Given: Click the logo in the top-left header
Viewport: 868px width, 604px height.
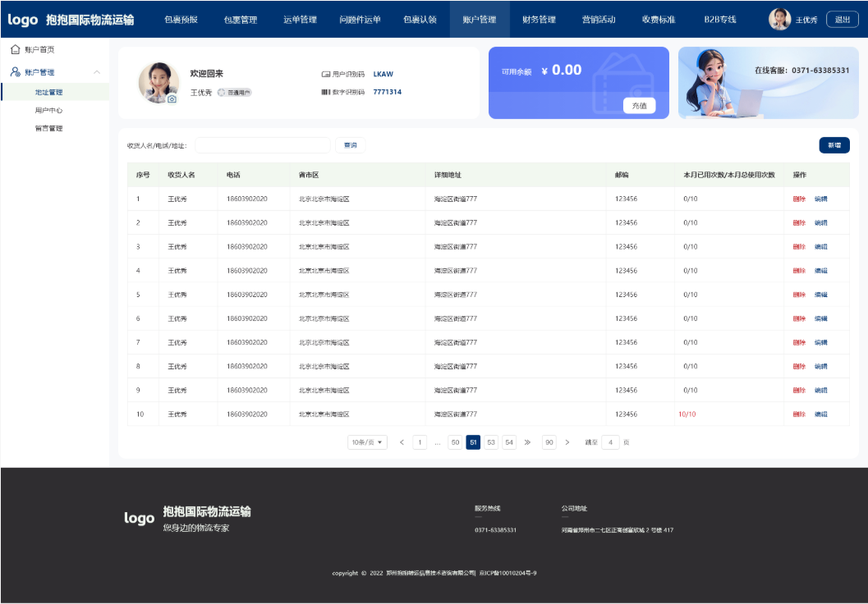Looking at the screenshot, I should 23,20.
